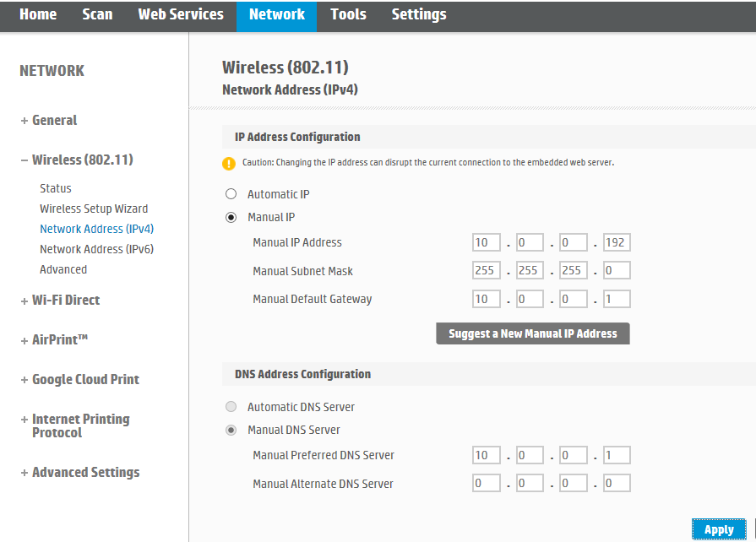View Network Address (IPv6) settings
The height and width of the screenshot is (542, 756).
click(x=96, y=249)
